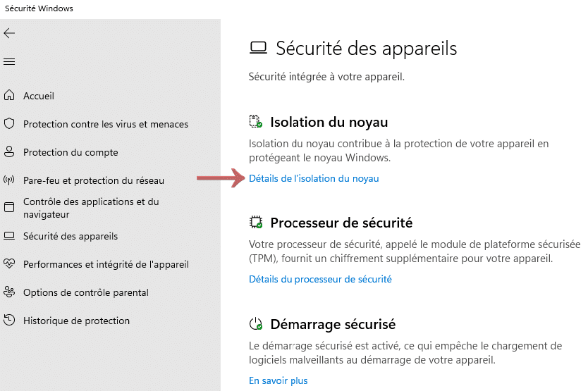Screen dimensions: 588x391
Task: Click the Accueil home icon
Action: [9, 96]
